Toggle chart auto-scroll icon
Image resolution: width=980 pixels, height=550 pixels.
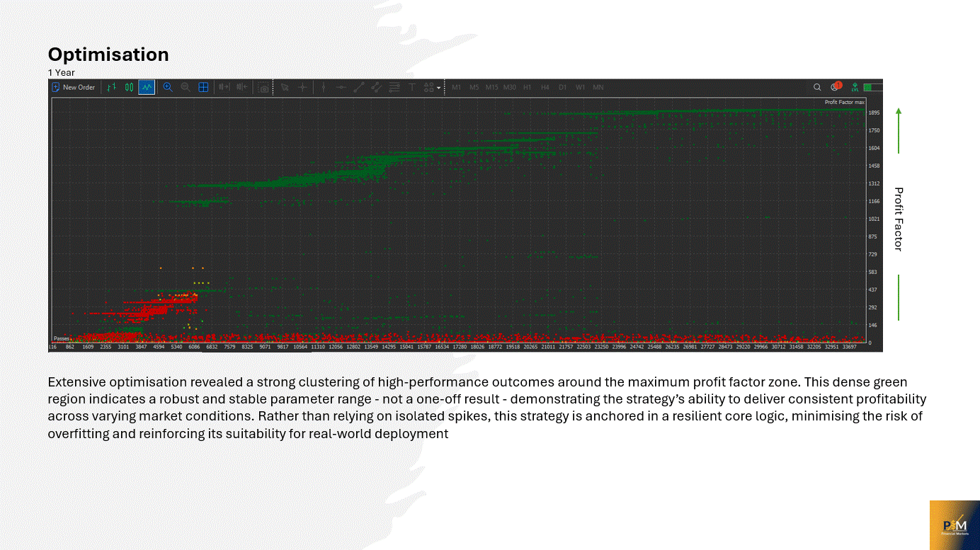point(224,87)
